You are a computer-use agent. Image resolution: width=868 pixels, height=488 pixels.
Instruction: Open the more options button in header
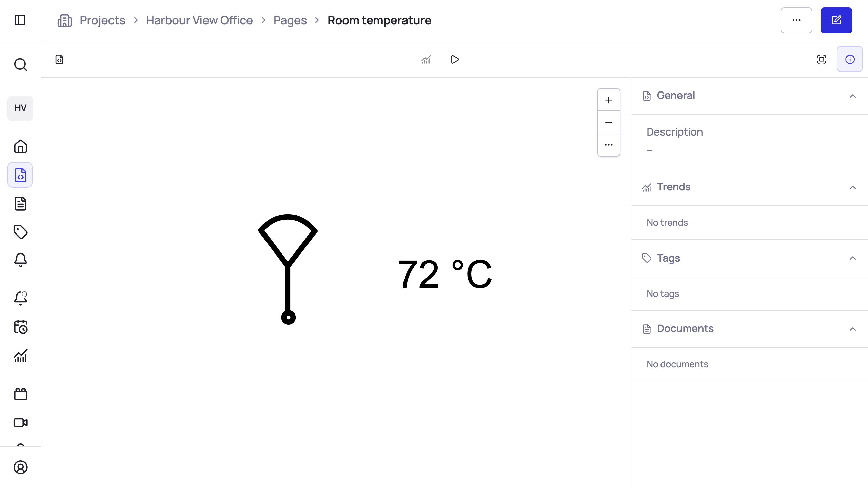click(x=796, y=20)
